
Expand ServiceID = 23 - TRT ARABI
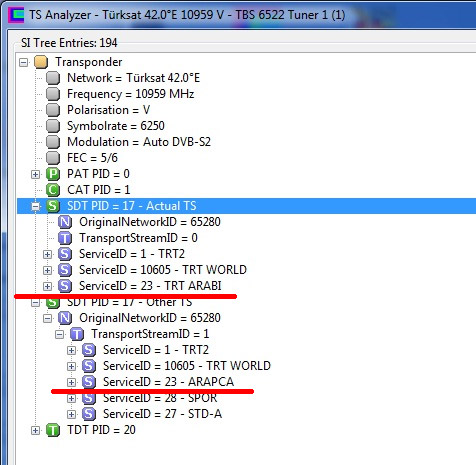pyautogui.click(x=47, y=286)
